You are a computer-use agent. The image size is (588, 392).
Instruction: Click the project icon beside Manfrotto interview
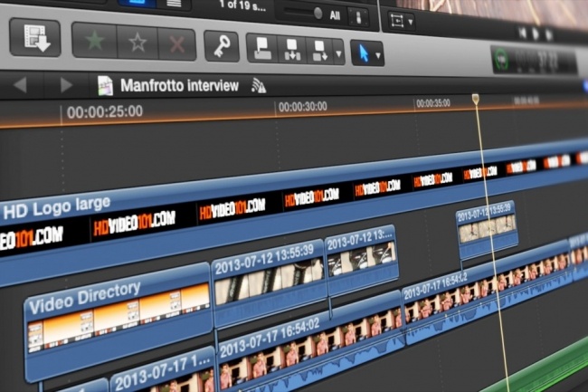(x=105, y=85)
